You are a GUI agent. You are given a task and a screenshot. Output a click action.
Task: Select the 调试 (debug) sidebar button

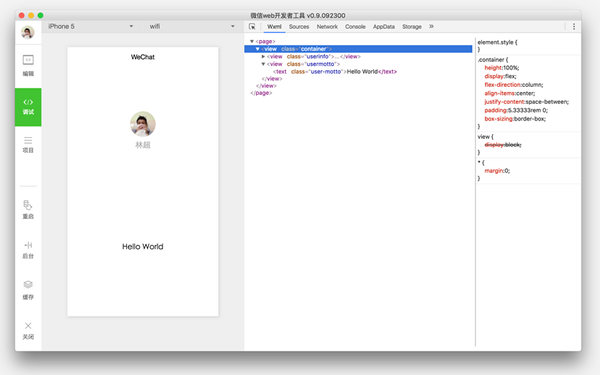(x=28, y=107)
